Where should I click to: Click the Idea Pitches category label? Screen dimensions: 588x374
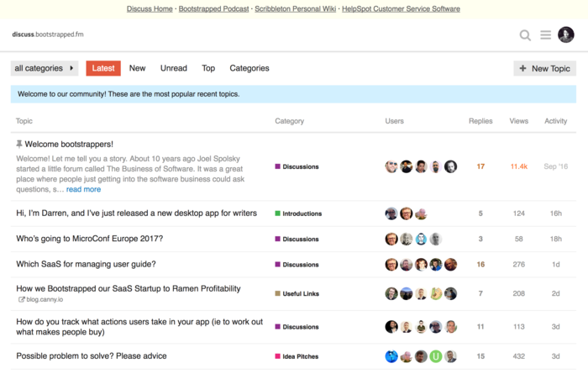click(300, 356)
